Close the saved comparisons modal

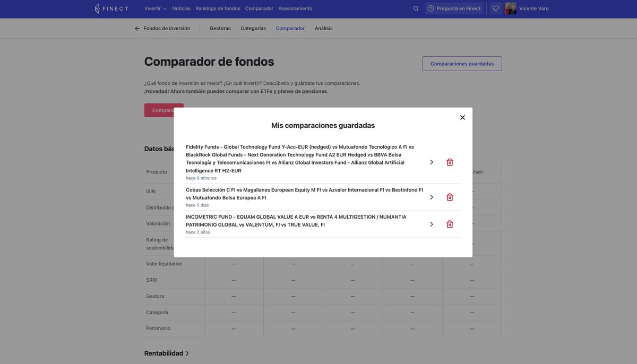point(462,117)
